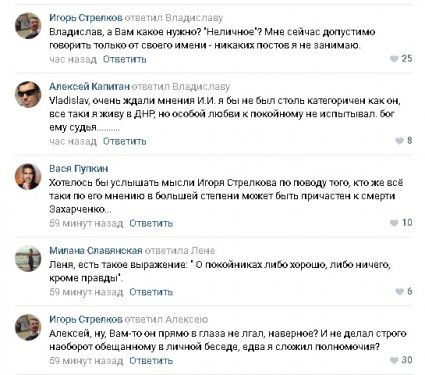
Task: Open 'ответил Алексею' link in last comment
Action: point(166,319)
